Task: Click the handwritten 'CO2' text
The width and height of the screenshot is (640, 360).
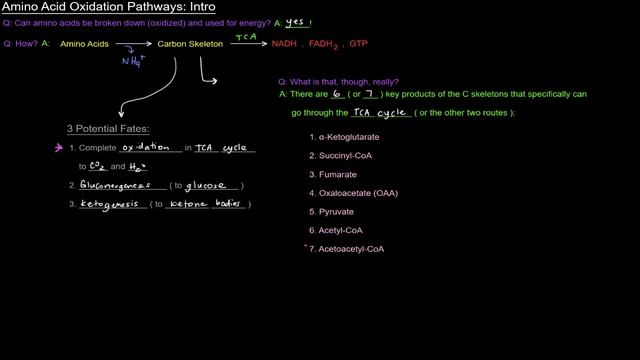Action: pos(98,166)
